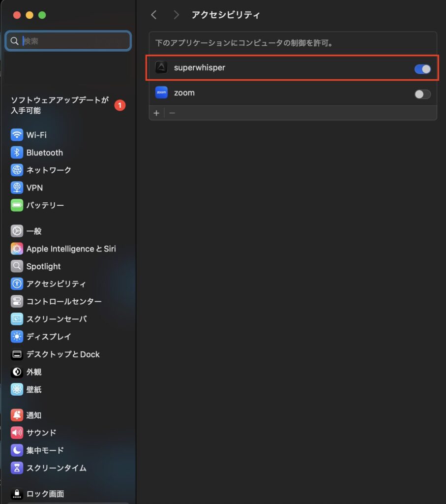The width and height of the screenshot is (446, 504).
Task: Open デスクトップとDock settings
Action: [x=57, y=354]
